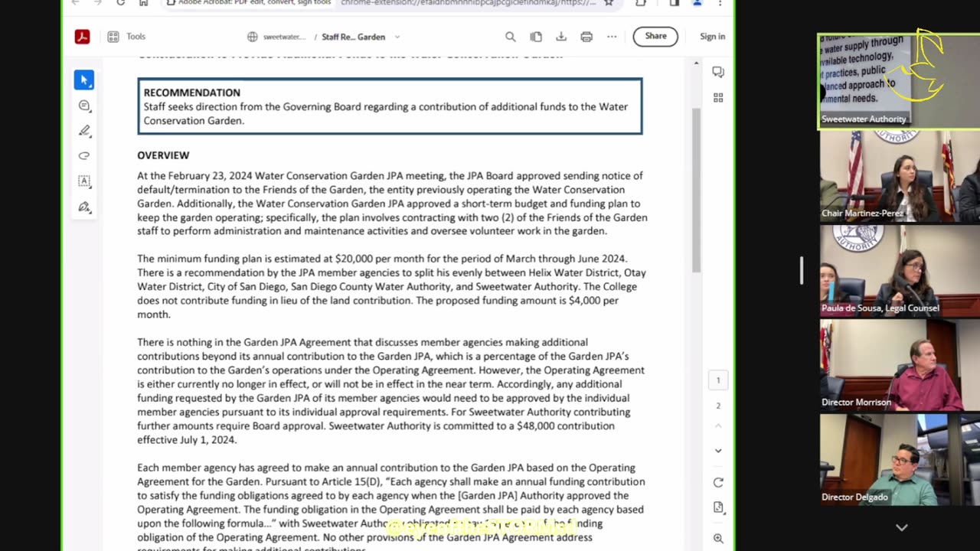Reload the browser page
Viewport: 980px width, 551px height.
pos(120,3)
